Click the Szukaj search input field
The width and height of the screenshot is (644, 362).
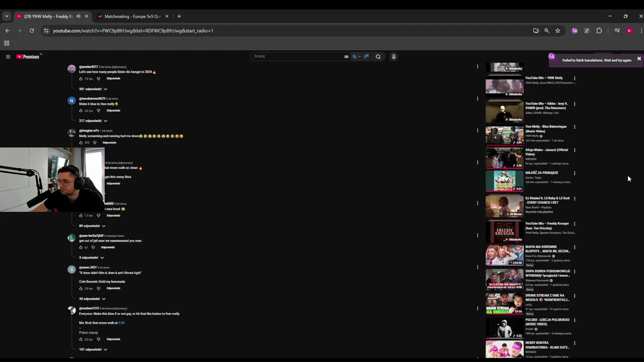[x=297, y=56]
